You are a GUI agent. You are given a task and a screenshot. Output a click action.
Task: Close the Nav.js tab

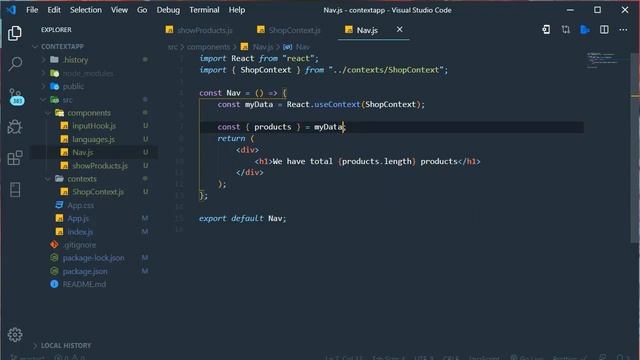coord(400,29)
